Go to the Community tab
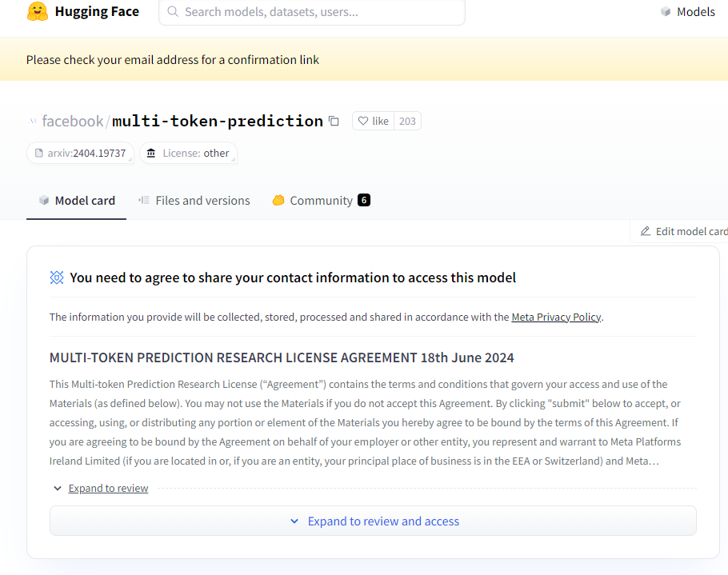Image resolution: width=728 pixels, height=575 pixels. coord(320,201)
